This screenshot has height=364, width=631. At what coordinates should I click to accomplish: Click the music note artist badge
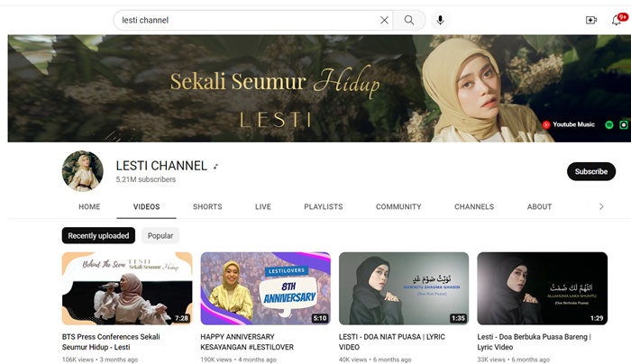215,167
